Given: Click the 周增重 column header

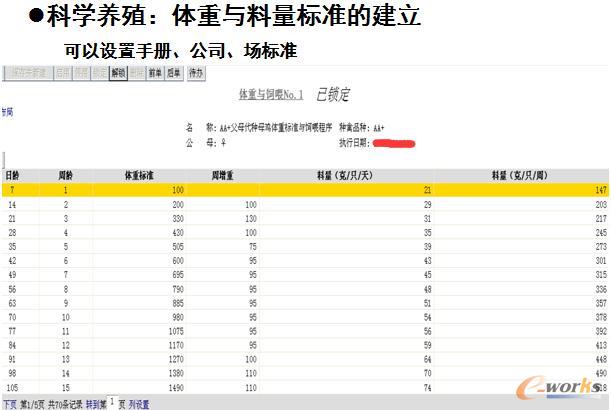Looking at the screenshot, I should [x=224, y=174].
